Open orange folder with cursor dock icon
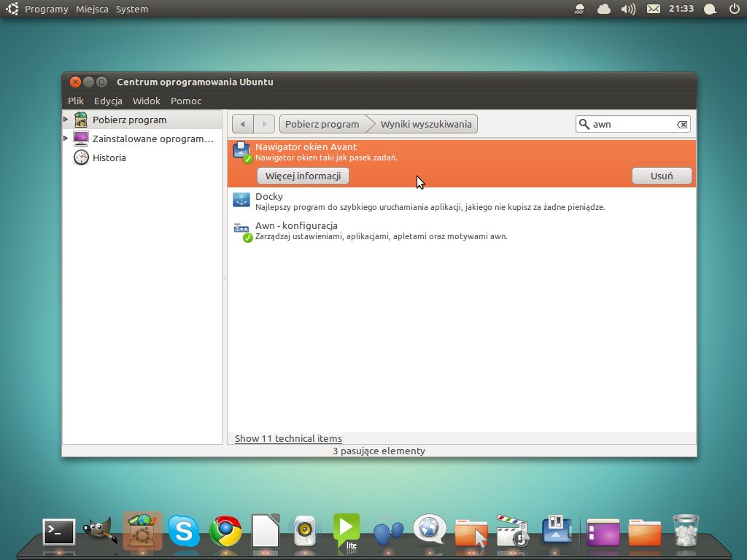 coord(471,532)
